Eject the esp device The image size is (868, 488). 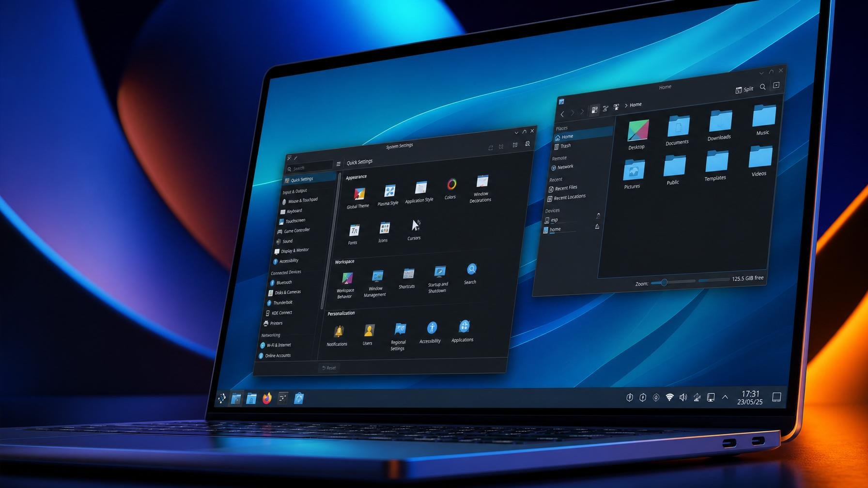[x=598, y=216]
